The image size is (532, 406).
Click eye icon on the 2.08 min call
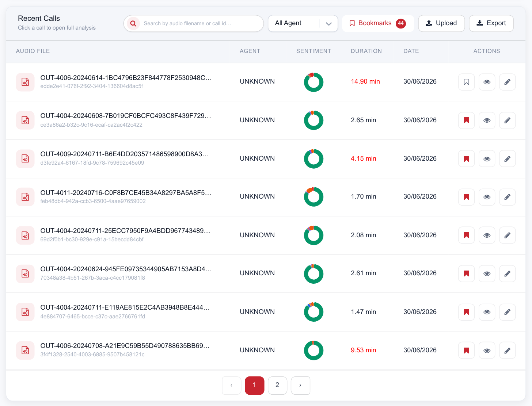[487, 235]
